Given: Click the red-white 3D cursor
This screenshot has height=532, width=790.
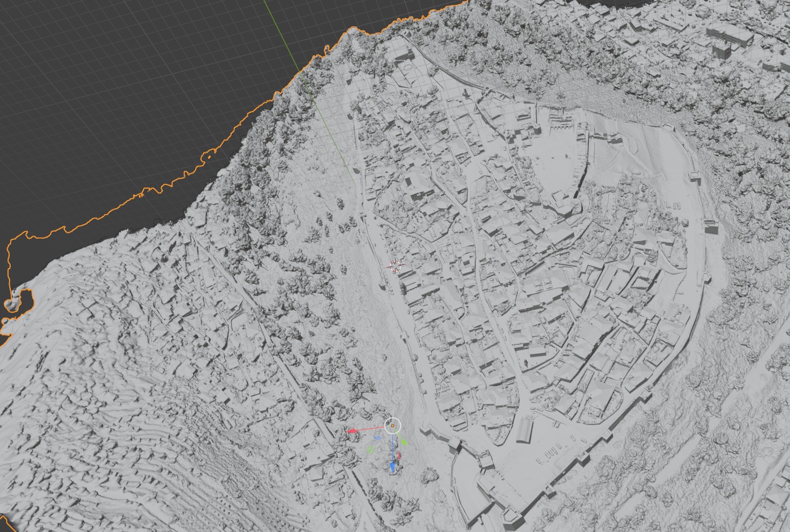Looking at the screenshot, I should coord(396,266).
